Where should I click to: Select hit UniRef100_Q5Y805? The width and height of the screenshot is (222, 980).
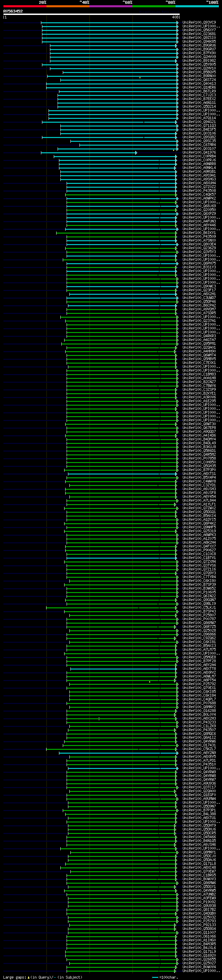199,64
